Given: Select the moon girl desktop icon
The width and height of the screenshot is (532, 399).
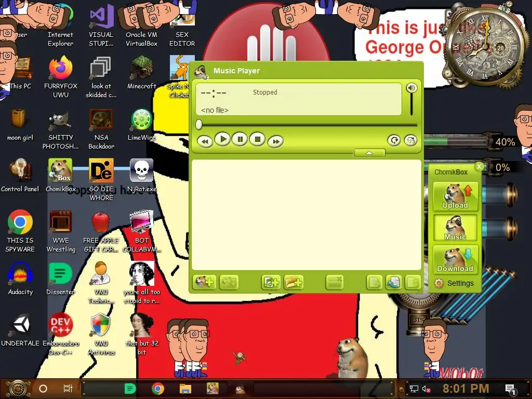Looking at the screenshot, I should point(20,125).
